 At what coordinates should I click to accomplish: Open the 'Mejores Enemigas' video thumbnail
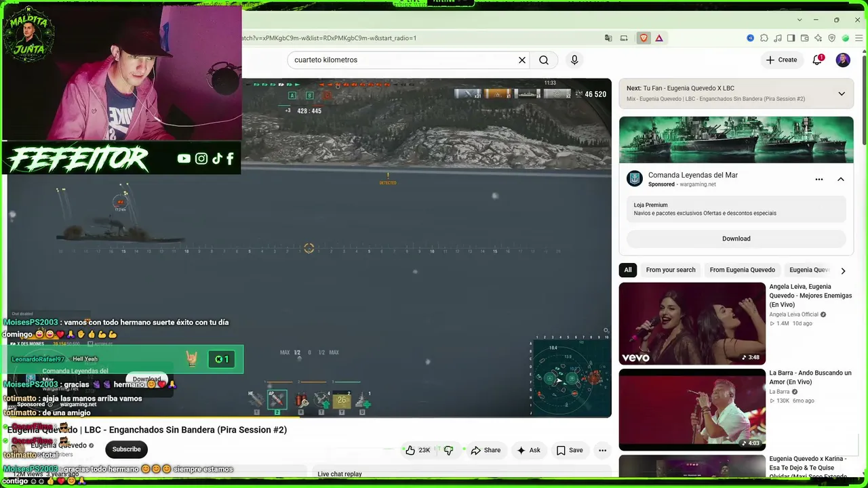tap(692, 323)
